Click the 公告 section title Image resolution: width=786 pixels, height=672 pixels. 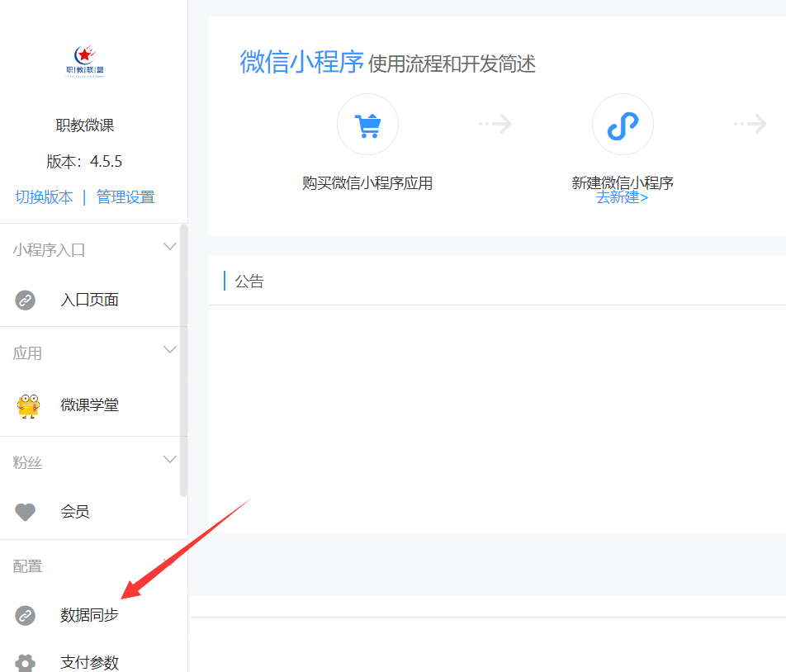pos(249,282)
